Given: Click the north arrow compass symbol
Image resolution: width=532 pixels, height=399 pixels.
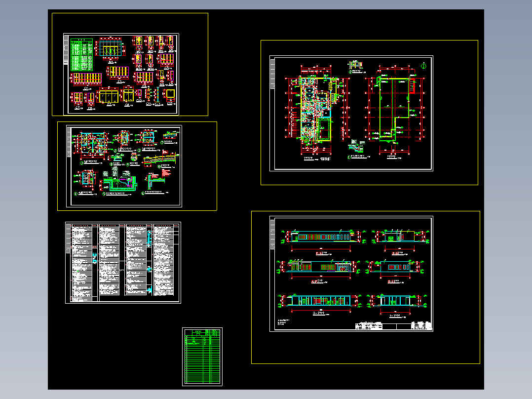Looking at the screenshot, I should tap(423, 66).
